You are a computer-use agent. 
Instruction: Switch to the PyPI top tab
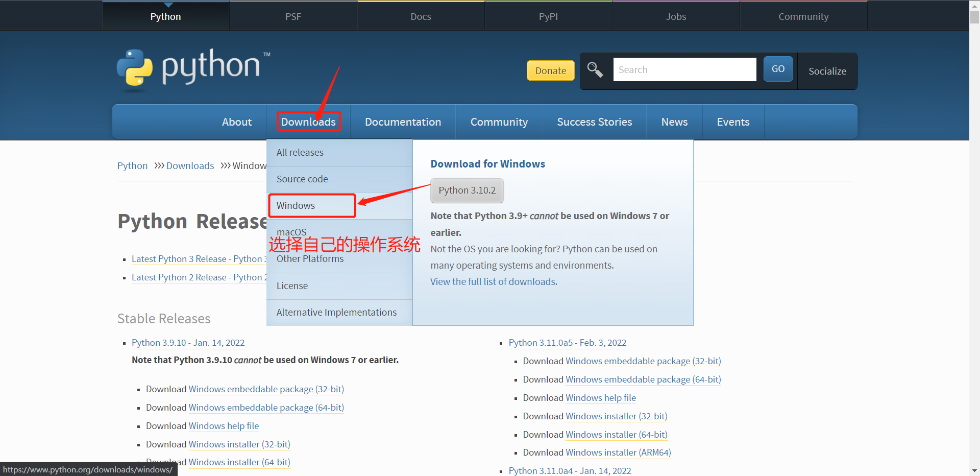coord(548,16)
